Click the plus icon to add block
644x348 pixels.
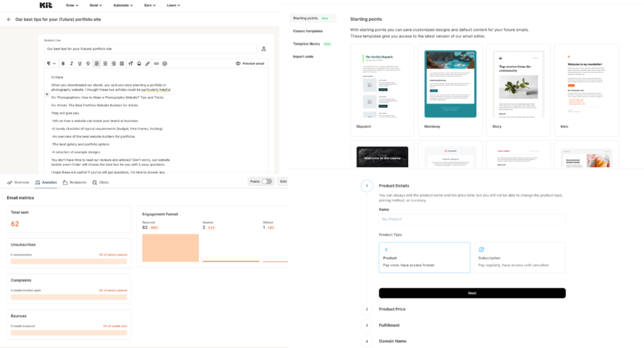pyautogui.click(x=47, y=94)
